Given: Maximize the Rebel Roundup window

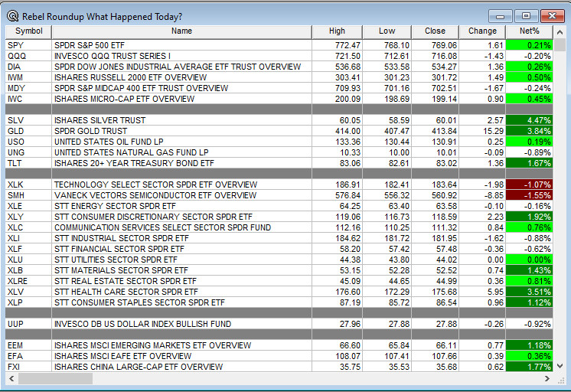Looking at the screenshot, I should point(526,16).
